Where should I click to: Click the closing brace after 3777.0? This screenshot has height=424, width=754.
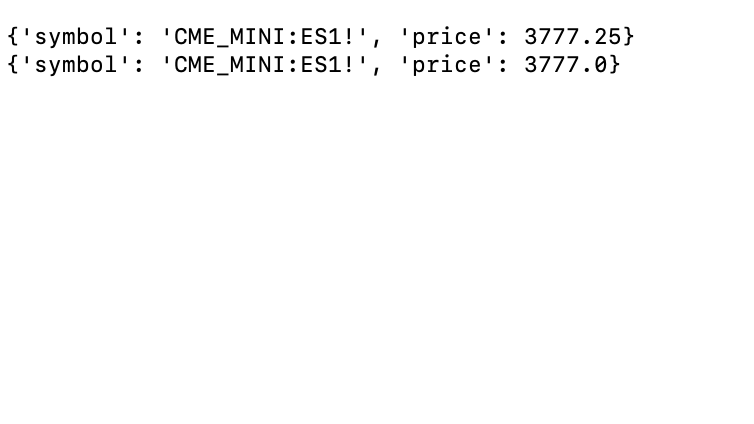614,65
